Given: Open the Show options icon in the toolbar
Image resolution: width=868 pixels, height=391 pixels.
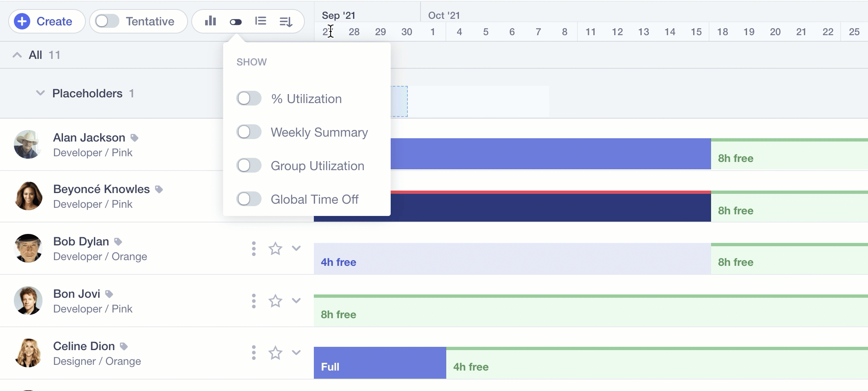Looking at the screenshot, I should pos(235,21).
